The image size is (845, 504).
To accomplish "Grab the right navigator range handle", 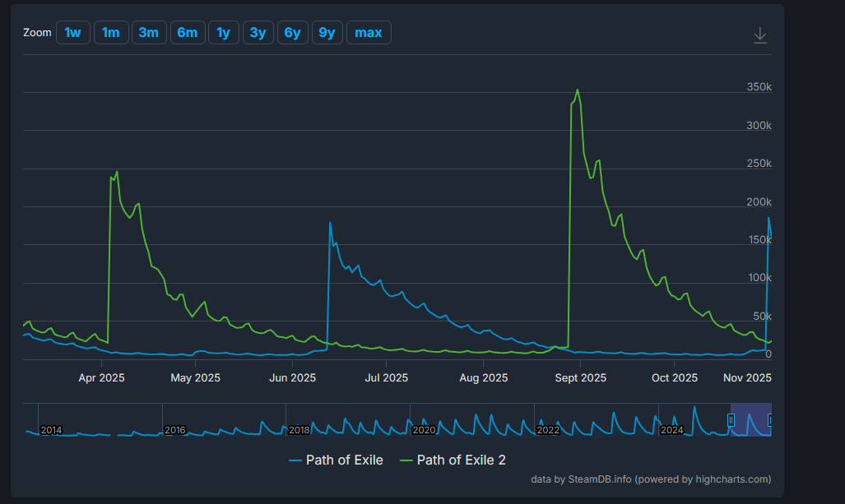I will (x=770, y=420).
